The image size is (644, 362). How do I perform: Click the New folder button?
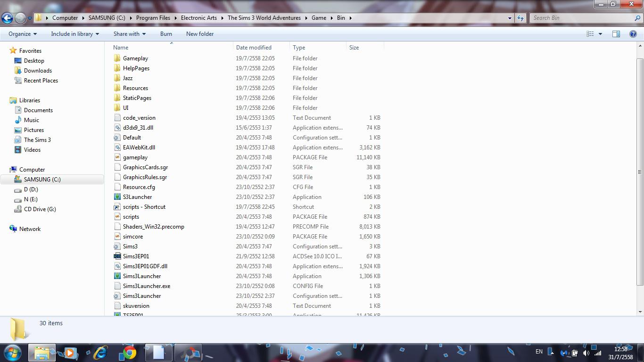200,34
